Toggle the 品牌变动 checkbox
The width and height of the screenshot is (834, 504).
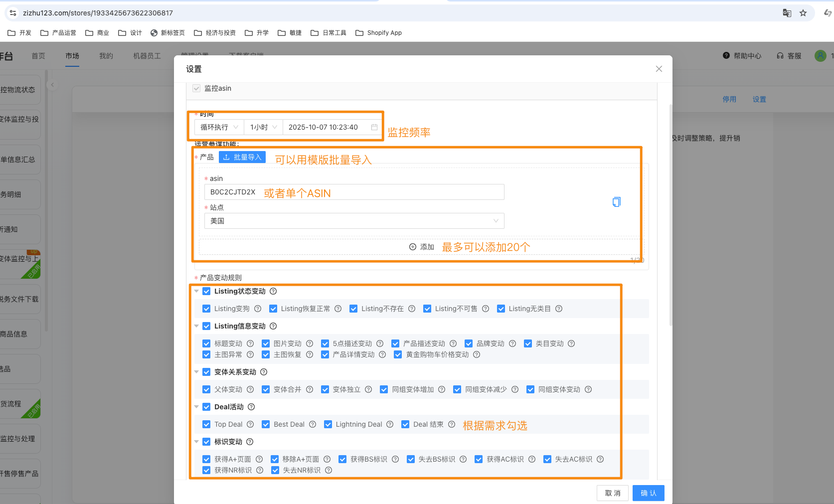pos(469,343)
